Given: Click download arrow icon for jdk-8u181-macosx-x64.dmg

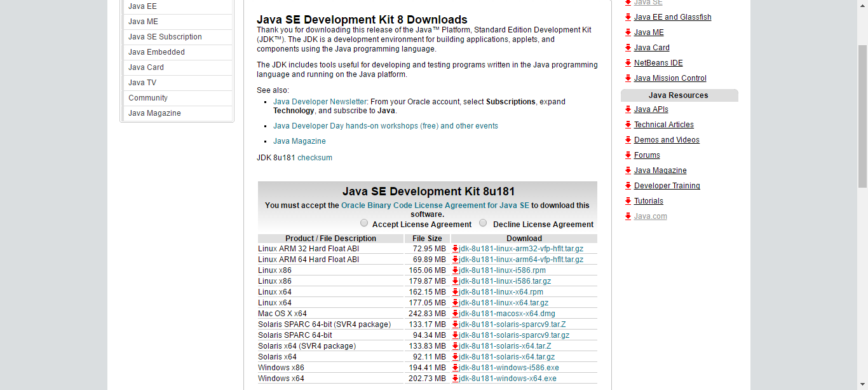Looking at the screenshot, I should click(456, 314).
